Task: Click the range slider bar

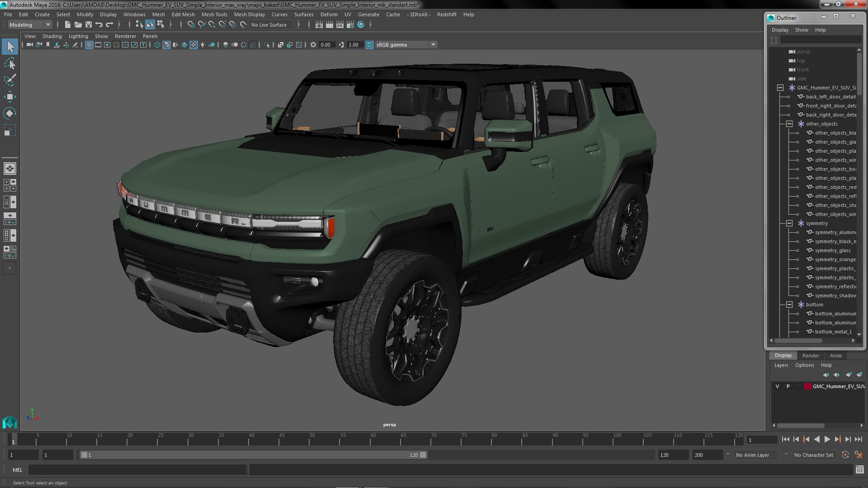Action: [253, 455]
